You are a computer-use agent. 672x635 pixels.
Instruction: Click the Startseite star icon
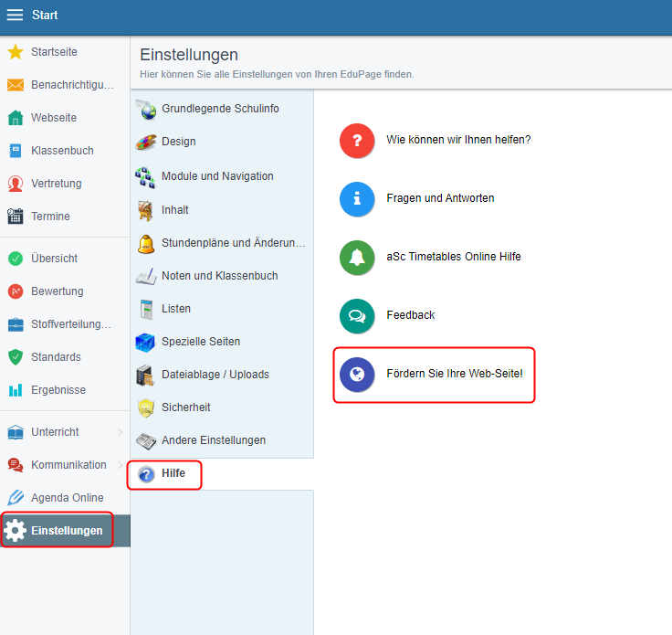coord(16,52)
